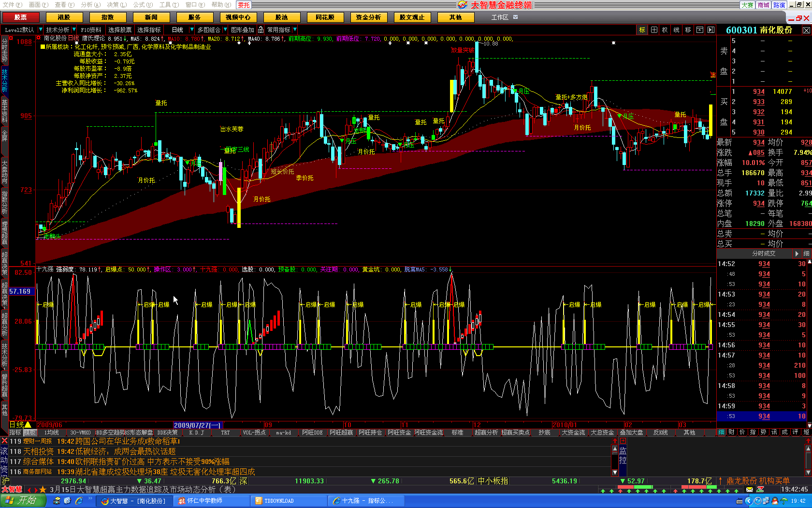Open the 基本资料 left sidebar item
Viewport: 812px width, 508px height.
tap(4, 110)
